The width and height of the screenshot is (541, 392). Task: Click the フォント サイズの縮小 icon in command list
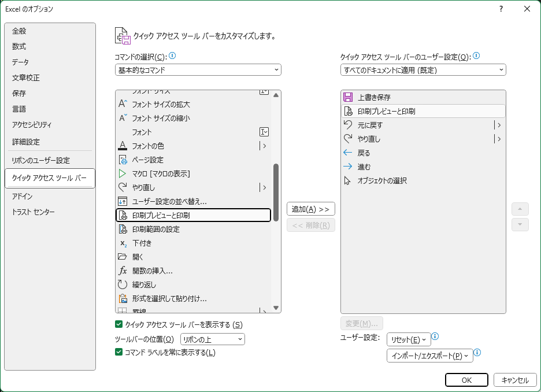point(123,118)
